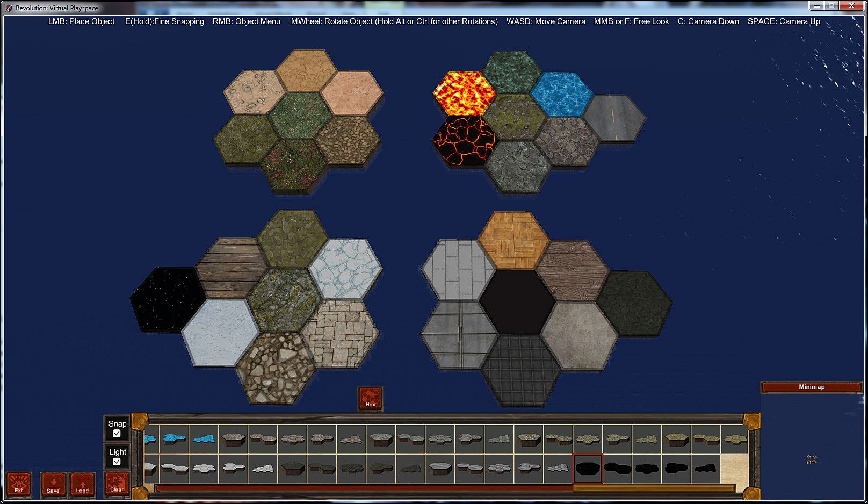
Task: Choose the dark green single hex tile
Action: tap(292, 469)
